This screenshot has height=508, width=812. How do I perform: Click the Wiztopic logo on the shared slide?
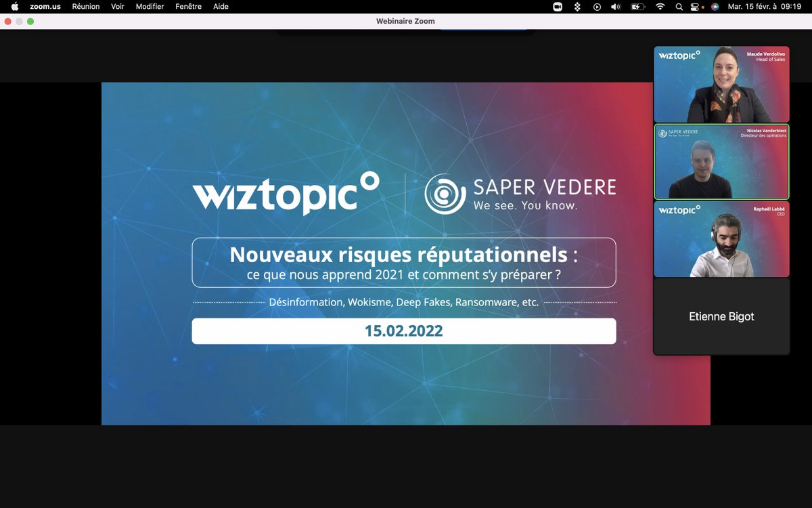(286, 192)
